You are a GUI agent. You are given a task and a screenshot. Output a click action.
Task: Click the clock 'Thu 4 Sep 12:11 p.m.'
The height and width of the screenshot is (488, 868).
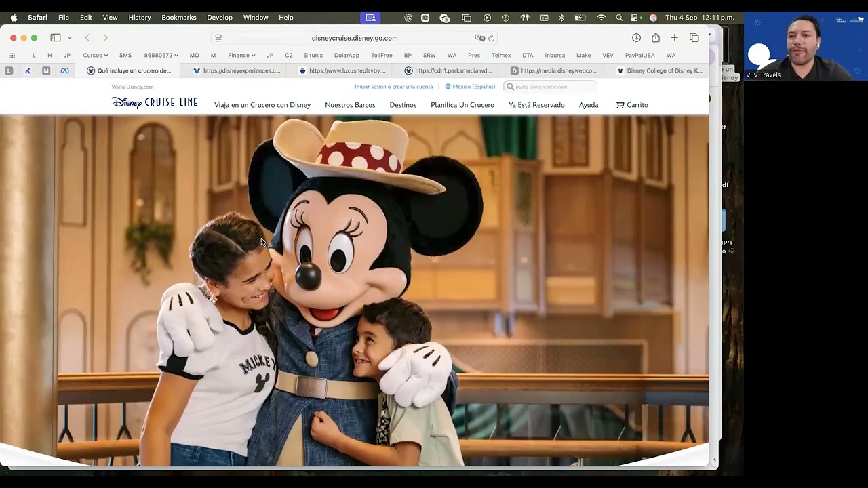[700, 18]
